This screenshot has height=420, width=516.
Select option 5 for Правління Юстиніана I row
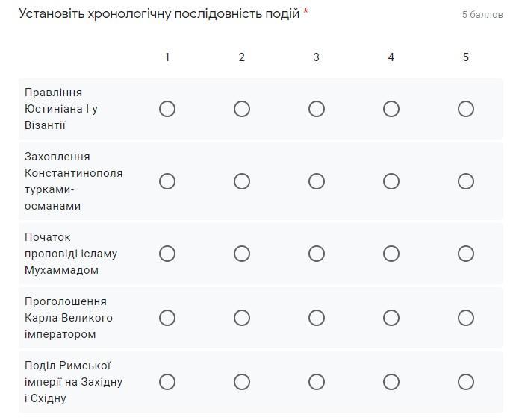[466, 109]
